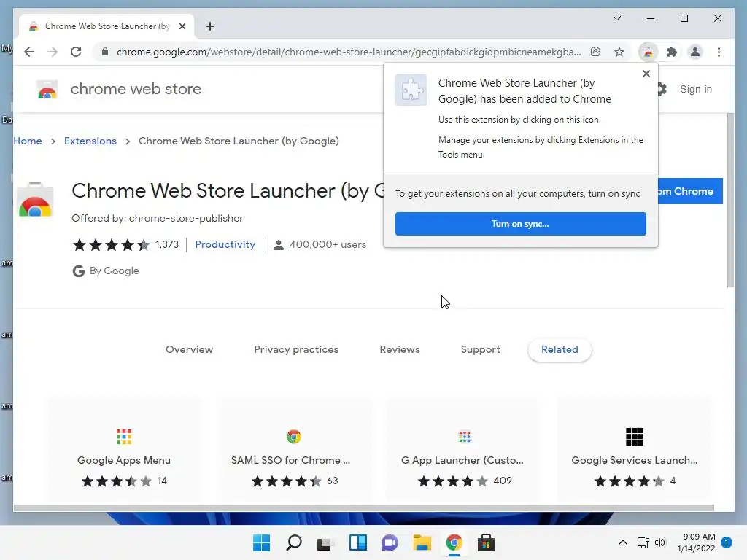Open File Explorer from the taskbar
This screenshot has height=560, width=747.
tap(422, 542)
